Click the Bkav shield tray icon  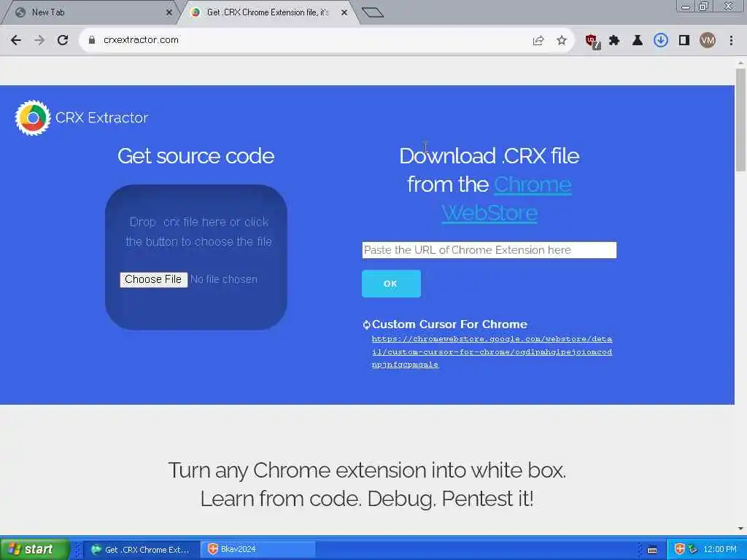(680, 550)
